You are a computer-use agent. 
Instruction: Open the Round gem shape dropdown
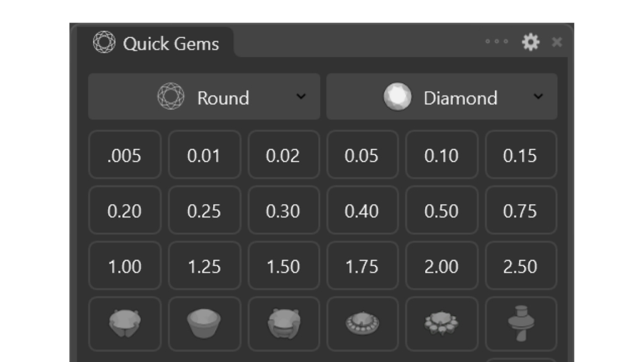[x=204, y=97]
